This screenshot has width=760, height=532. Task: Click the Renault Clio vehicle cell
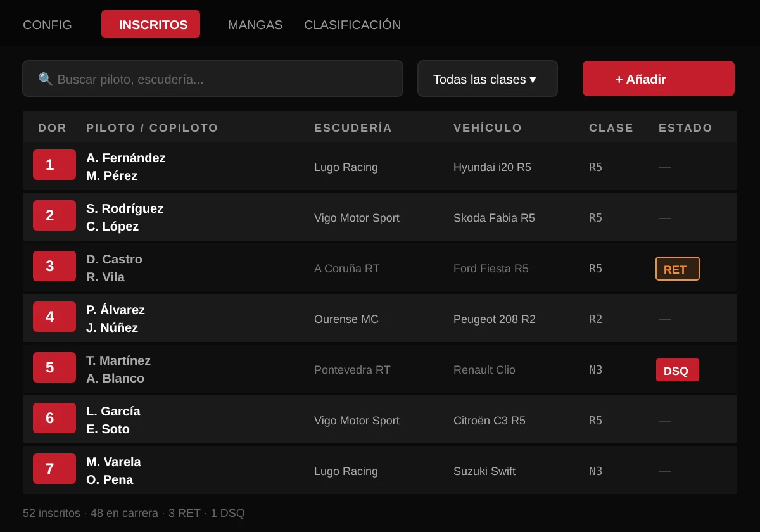click(484, 370)
